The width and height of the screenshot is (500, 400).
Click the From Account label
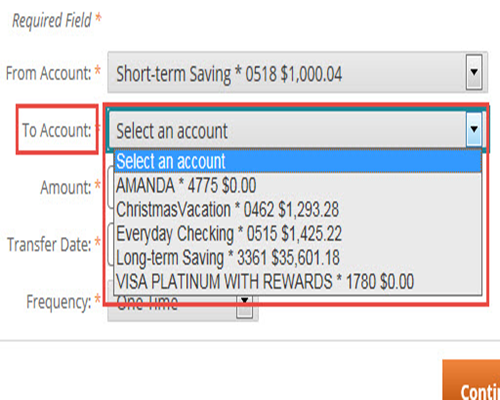tap(49, 73)
